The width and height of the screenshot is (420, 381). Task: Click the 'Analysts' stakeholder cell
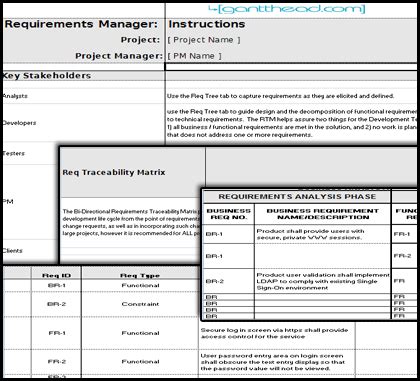click(x=84, y=96)
